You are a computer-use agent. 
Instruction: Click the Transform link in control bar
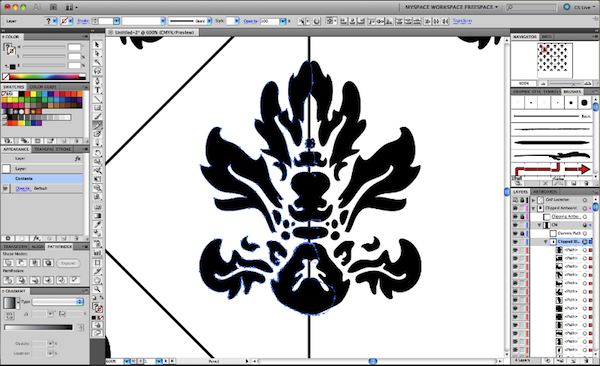click(x=462, y=21)
